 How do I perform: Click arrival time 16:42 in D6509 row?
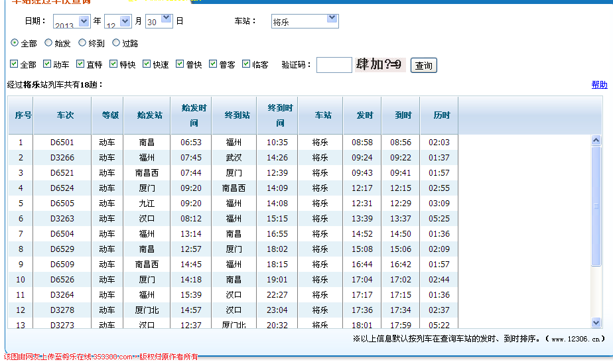401,264
